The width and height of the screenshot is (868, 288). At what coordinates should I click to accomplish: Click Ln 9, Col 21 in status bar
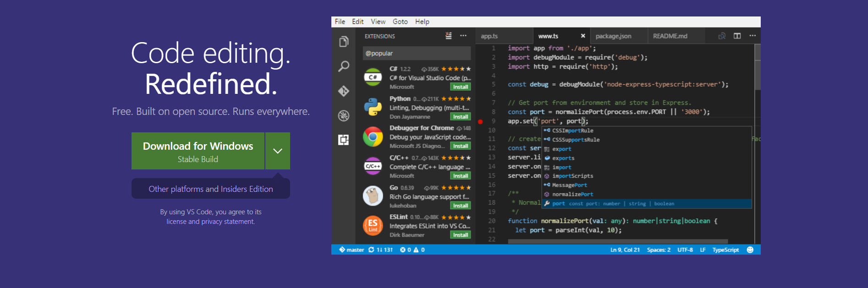pos(625,250)
